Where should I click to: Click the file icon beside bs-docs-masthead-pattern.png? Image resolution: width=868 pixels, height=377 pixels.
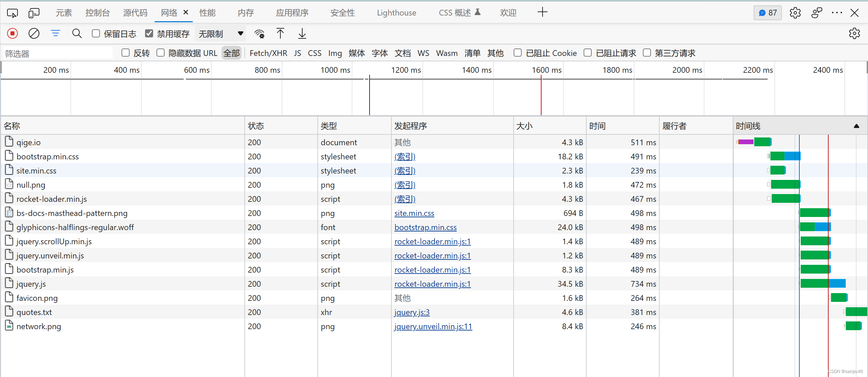[x=9, y=213]
